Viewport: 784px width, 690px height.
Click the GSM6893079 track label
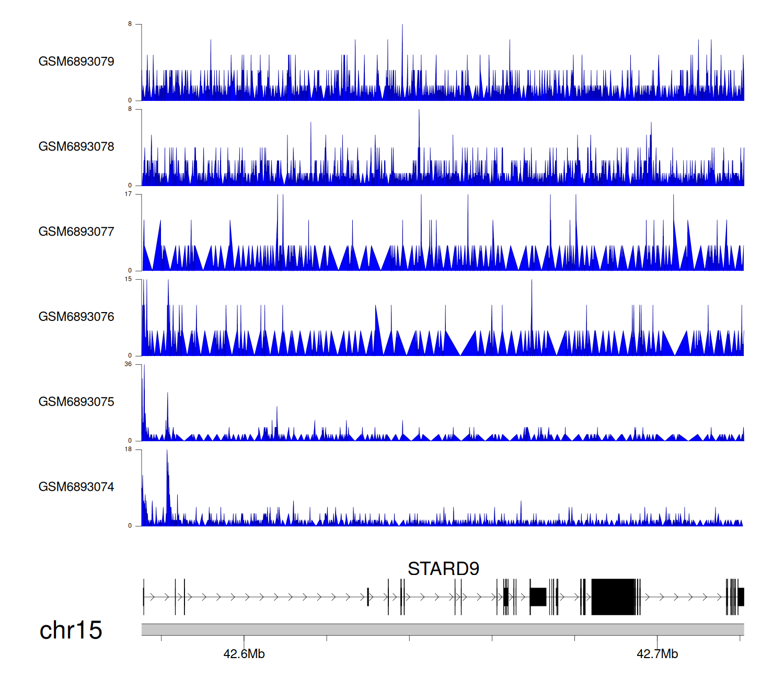click(x=76, y=62)
